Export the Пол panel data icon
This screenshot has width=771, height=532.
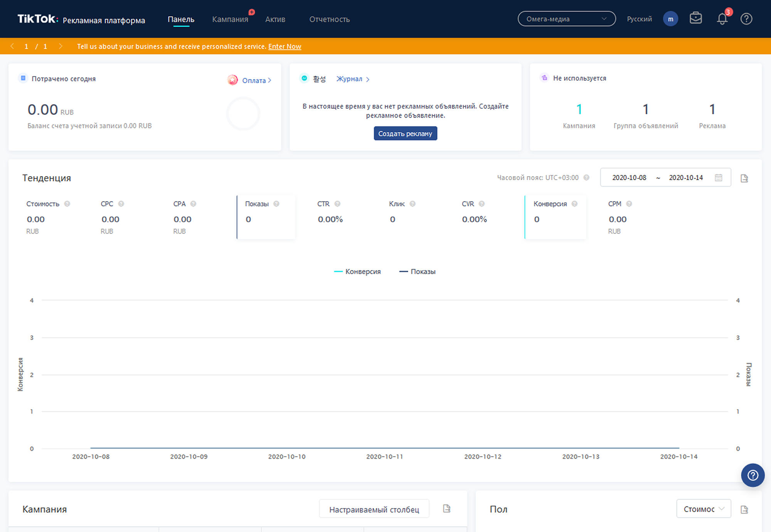click(744, 510)
